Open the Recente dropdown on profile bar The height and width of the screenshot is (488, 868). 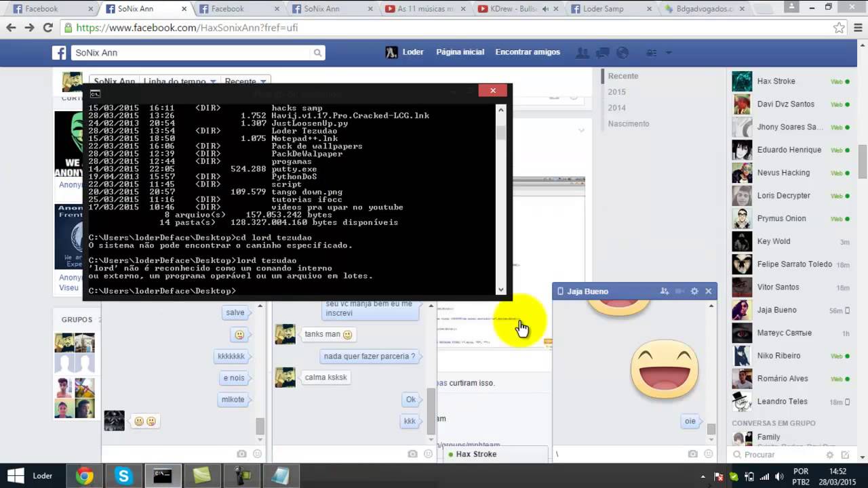point(245,81)
